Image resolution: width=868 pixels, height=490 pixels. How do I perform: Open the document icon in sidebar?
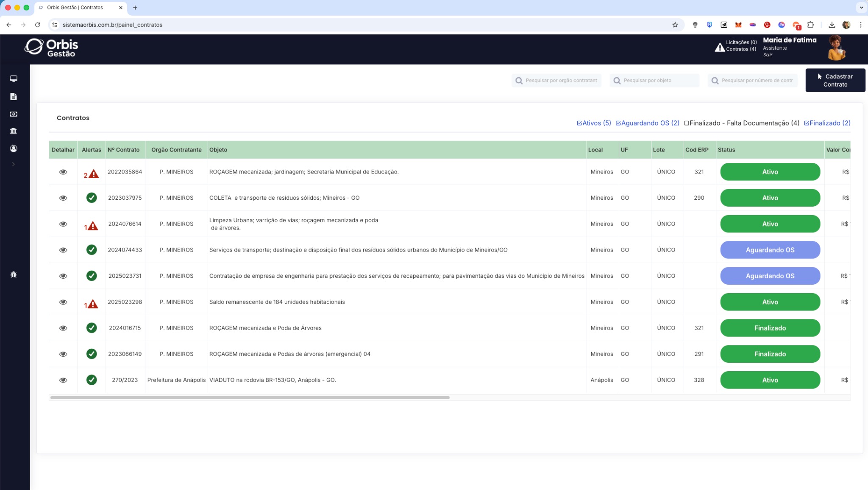[x=14, y=97]
